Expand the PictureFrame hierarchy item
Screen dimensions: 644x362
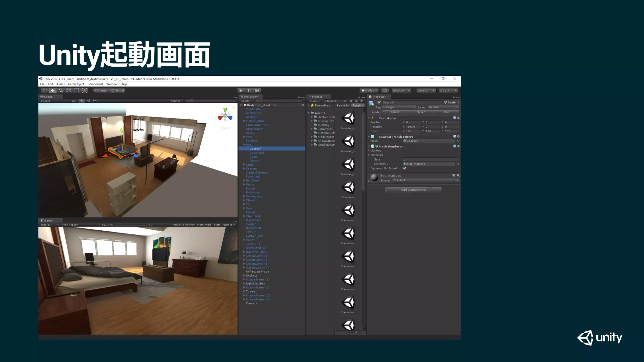[x=244, y=121]
